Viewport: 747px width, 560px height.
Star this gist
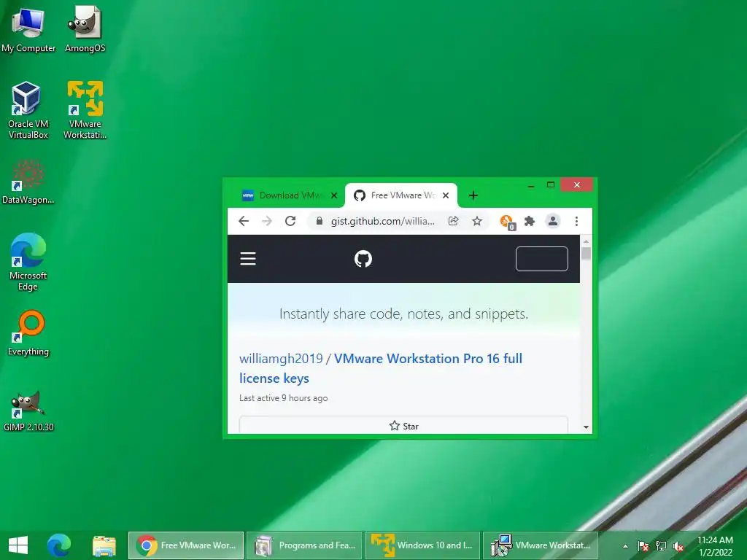(403, 425)
